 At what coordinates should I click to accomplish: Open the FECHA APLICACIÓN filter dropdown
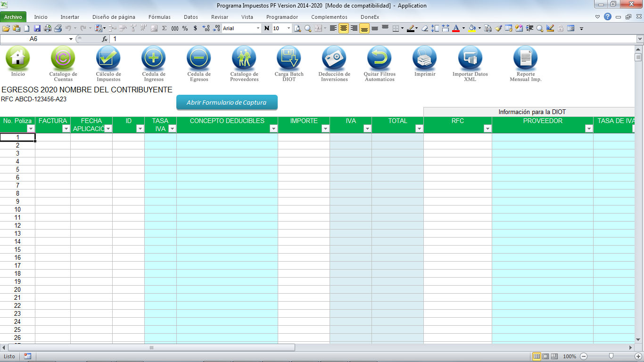pos(108,129)
